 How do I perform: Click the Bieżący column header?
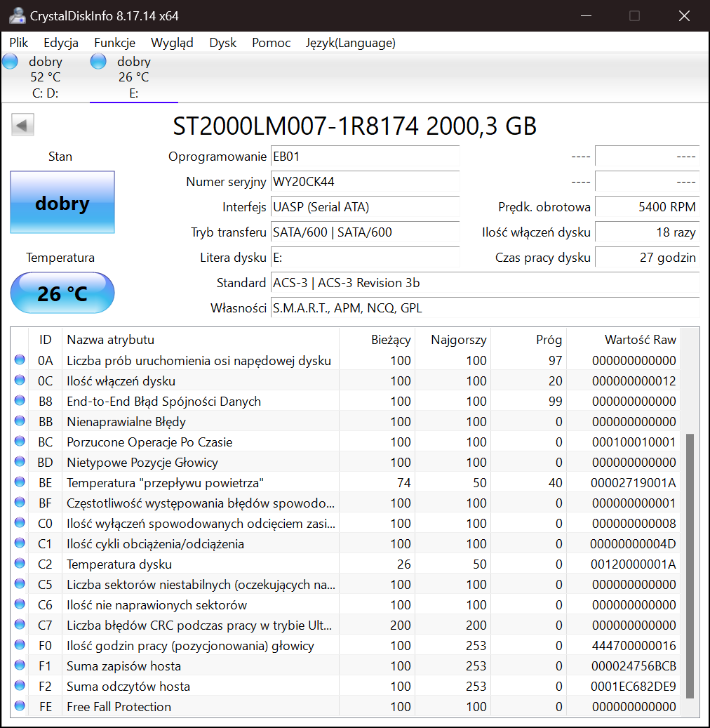[377, 339]
